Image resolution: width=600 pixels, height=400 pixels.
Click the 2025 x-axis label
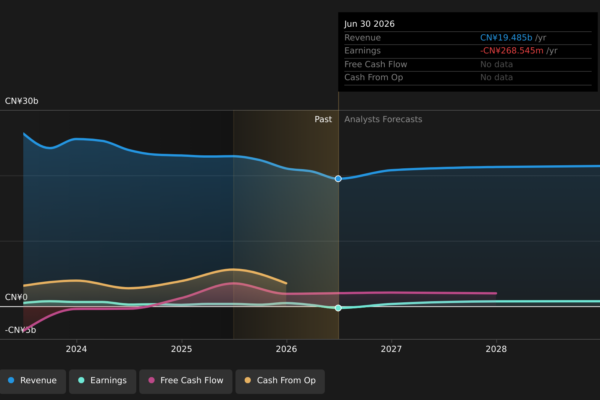(x=181, y=349)
